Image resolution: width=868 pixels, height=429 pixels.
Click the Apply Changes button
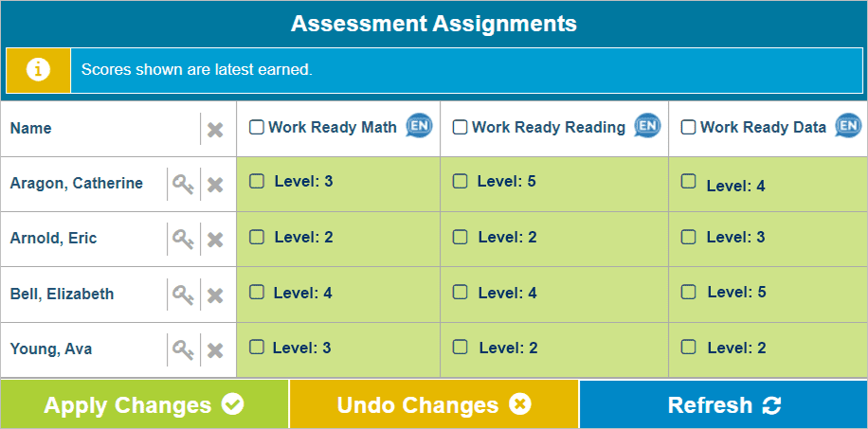[x=144, y=404]
